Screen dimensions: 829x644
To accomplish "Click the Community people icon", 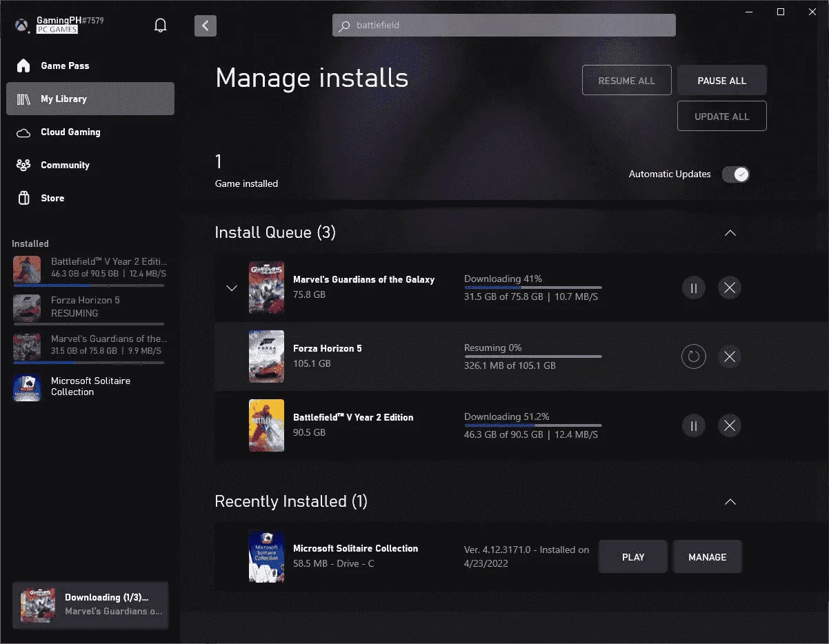I will (23, 165).
